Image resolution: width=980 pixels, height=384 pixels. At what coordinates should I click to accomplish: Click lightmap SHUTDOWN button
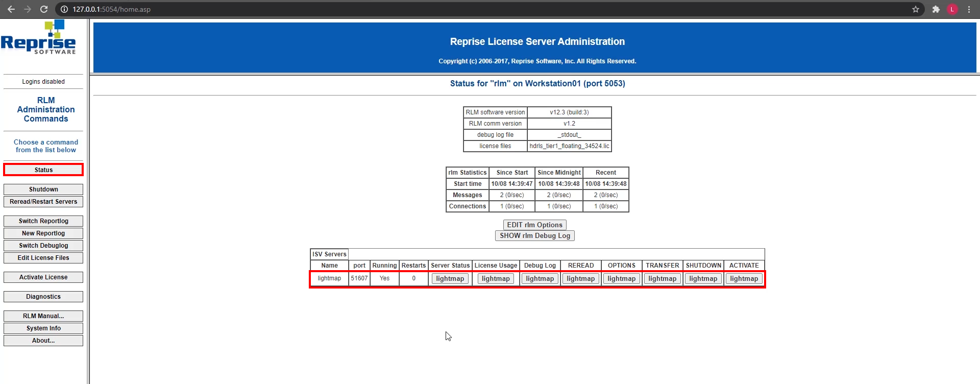tap(703, 278)
